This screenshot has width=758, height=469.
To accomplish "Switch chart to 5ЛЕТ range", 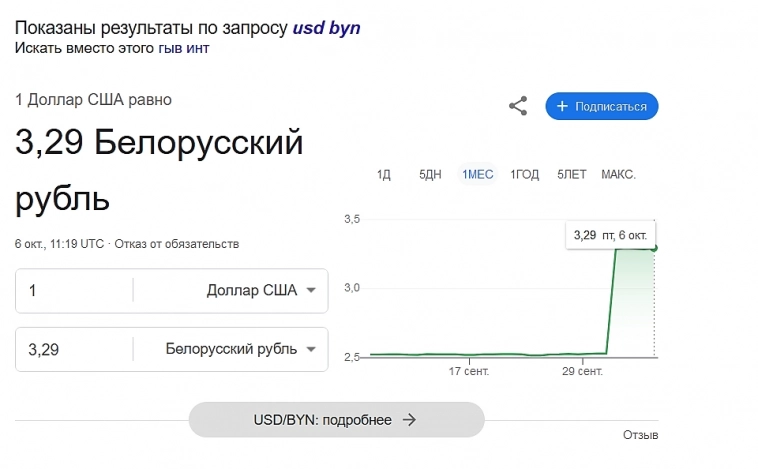I will point(572,175).
